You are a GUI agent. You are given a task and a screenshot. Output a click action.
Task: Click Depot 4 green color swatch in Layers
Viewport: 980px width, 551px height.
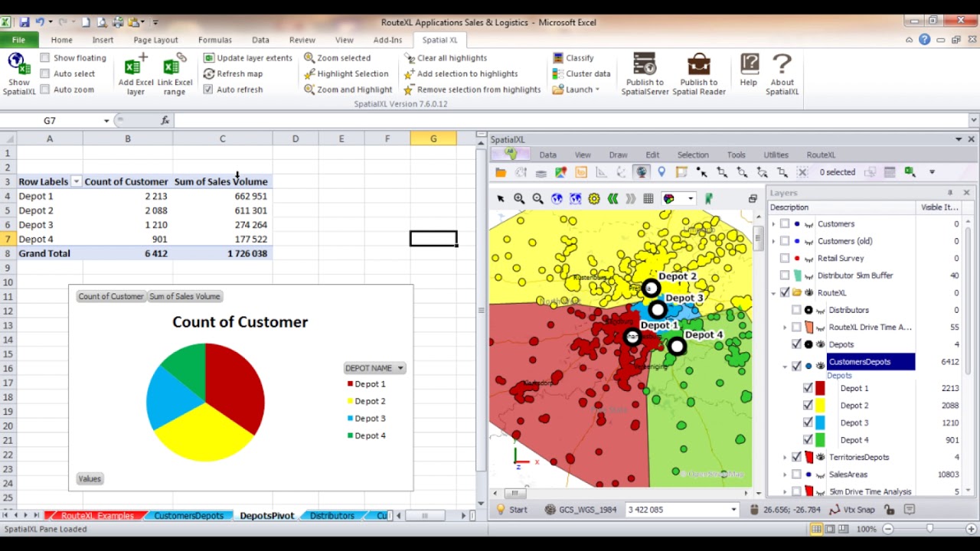pyautogui.click(x=820, y=440)
